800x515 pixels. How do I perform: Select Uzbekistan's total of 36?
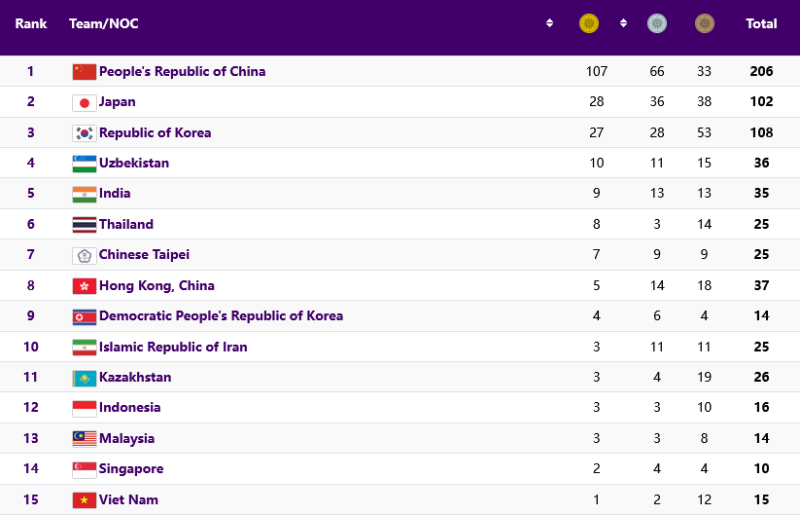pyautogui.click(x=761, y=163)
